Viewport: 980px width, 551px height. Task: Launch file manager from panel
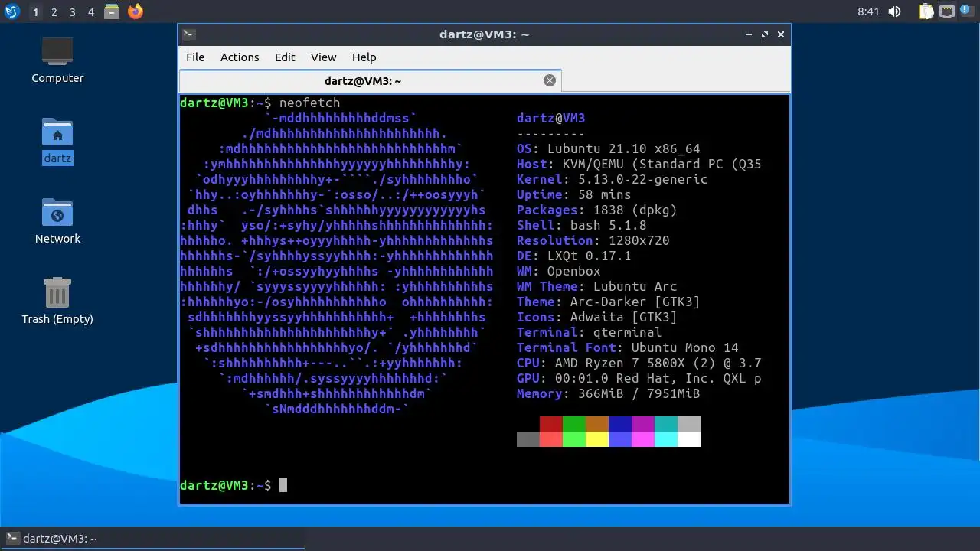tap(113, 11)
